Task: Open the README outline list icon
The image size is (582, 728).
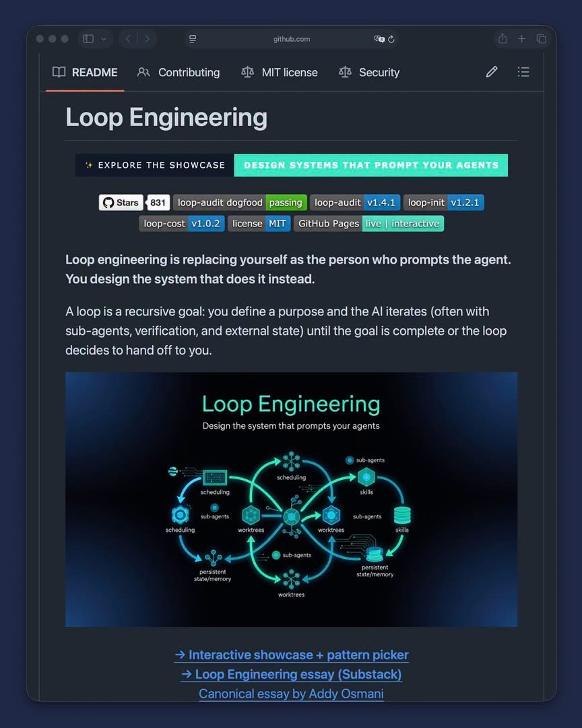Action: [523, 72]
